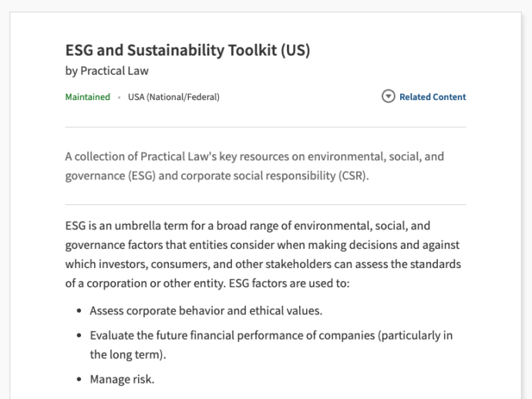
Task: Click the dot separator after Maintained
Action: coord(120,97)
